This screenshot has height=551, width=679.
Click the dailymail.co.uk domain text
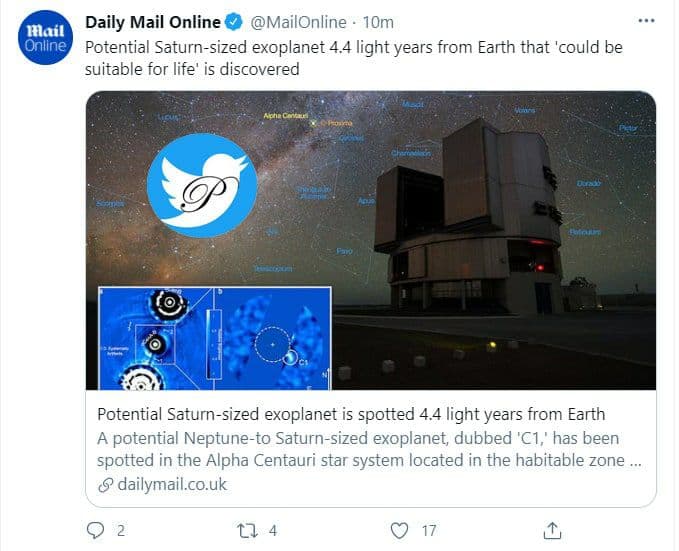point(170,485)
